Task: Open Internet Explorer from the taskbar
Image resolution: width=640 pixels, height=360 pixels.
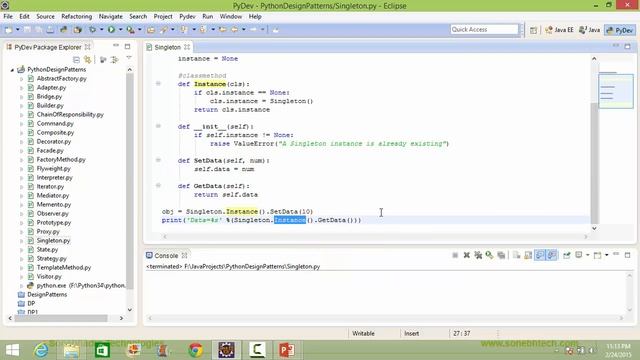Action: coord(41,350)
